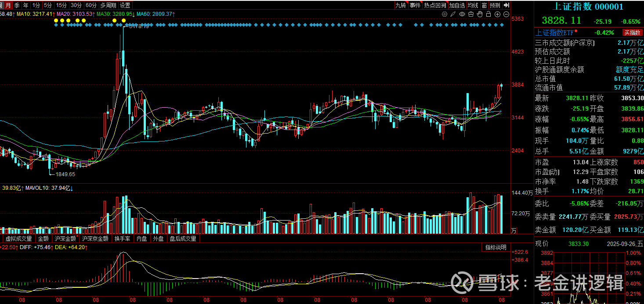Click the 2025-09-26 date label
Viewport: 644px width, 304px height.
625,244
